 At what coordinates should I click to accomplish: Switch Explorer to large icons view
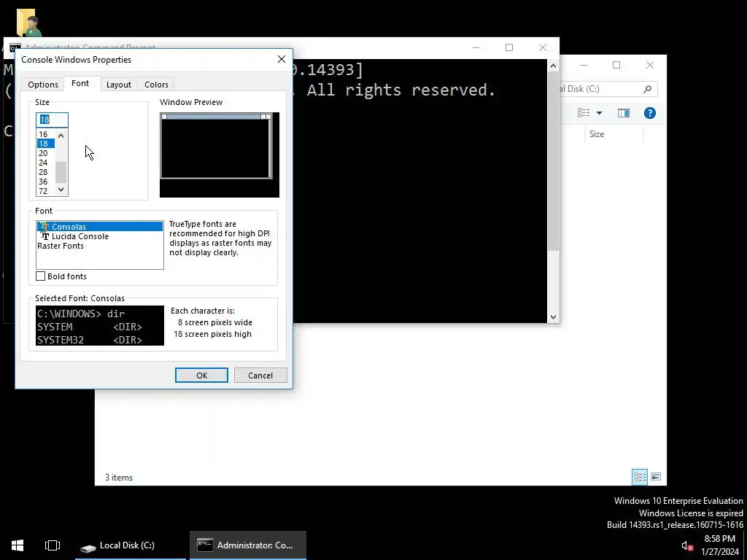pyautogui.click(x=656, y=477)
